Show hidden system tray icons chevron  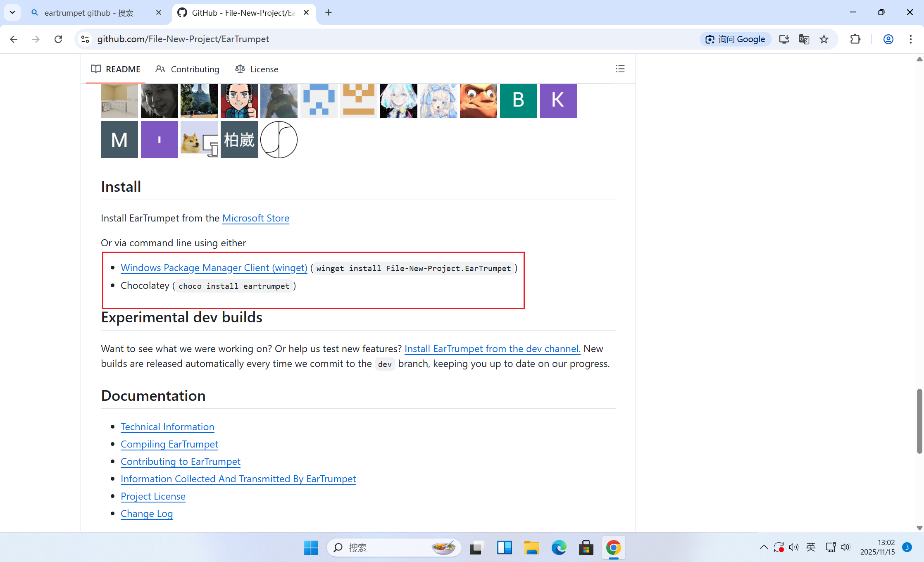[764, 548]
